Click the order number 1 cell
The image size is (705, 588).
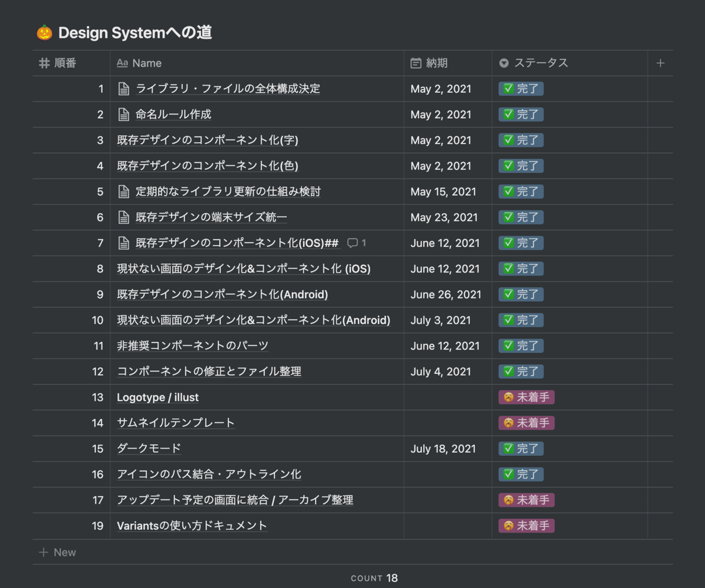[72, 89]
